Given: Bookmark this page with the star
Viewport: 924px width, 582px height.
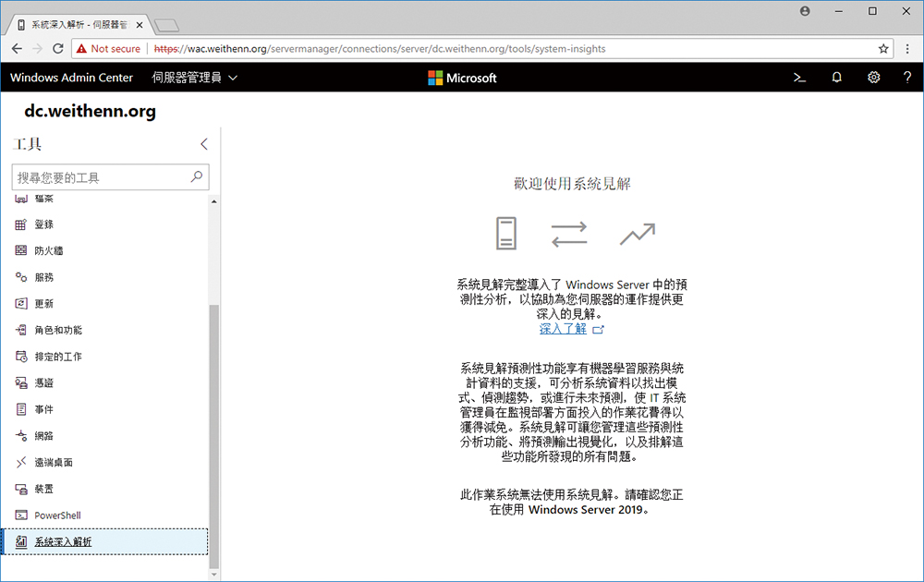Looking at the screenshot, I should (x=883, y=49).
